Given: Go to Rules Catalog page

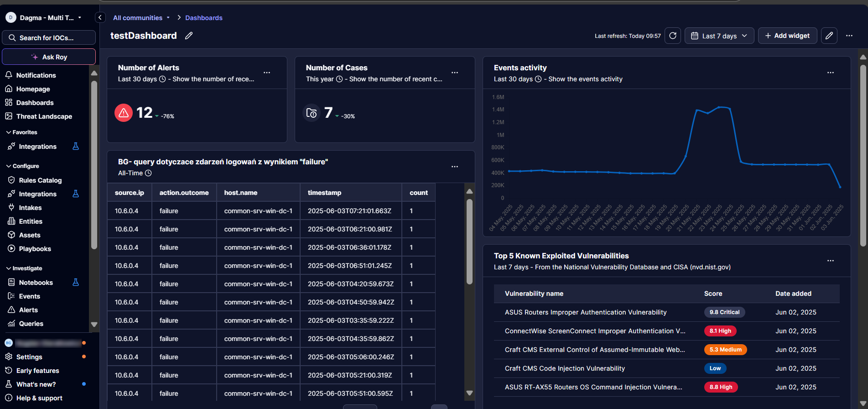Looking at the screenshot, I should pos(40,180).
